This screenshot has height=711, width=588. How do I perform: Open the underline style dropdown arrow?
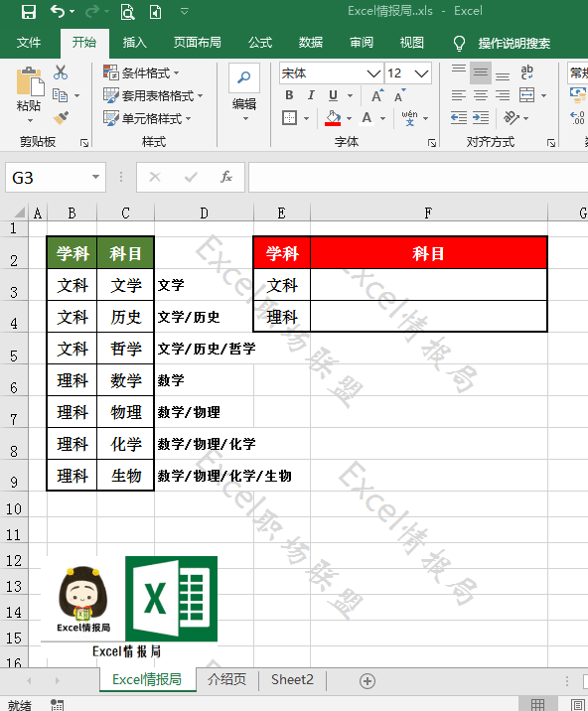pos(350,95)
